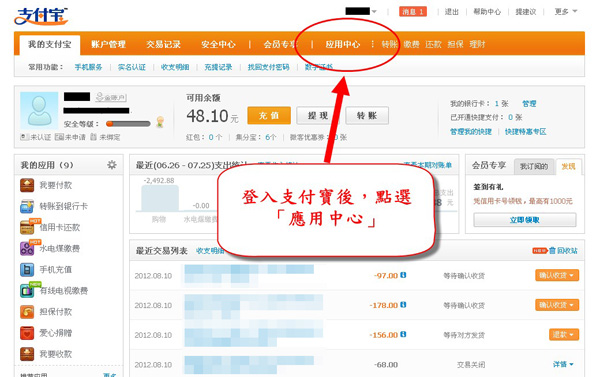The image size is (600, 377).
Task: Switch to 我订阅的 tab
Action: (534, 166)
